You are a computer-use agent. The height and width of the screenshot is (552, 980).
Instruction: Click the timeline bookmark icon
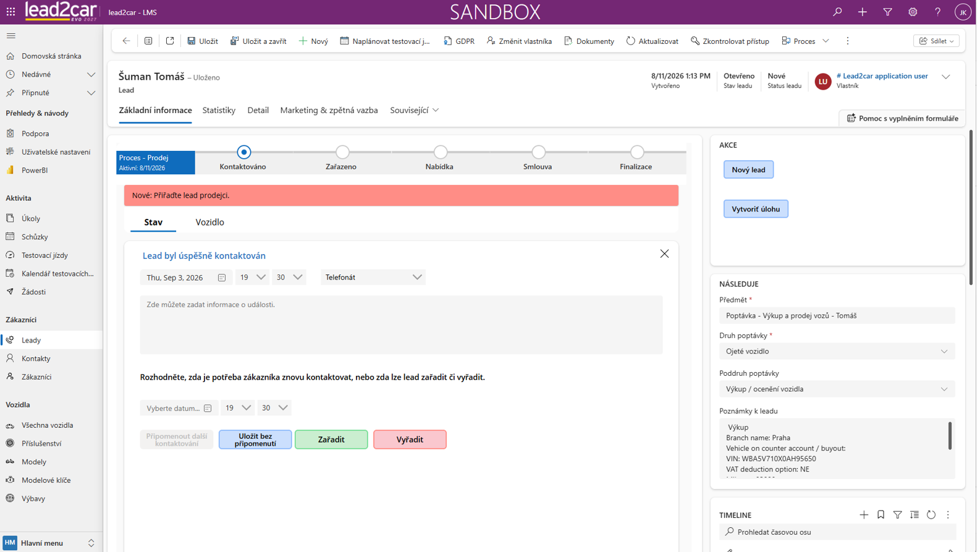tap(881, 515)
